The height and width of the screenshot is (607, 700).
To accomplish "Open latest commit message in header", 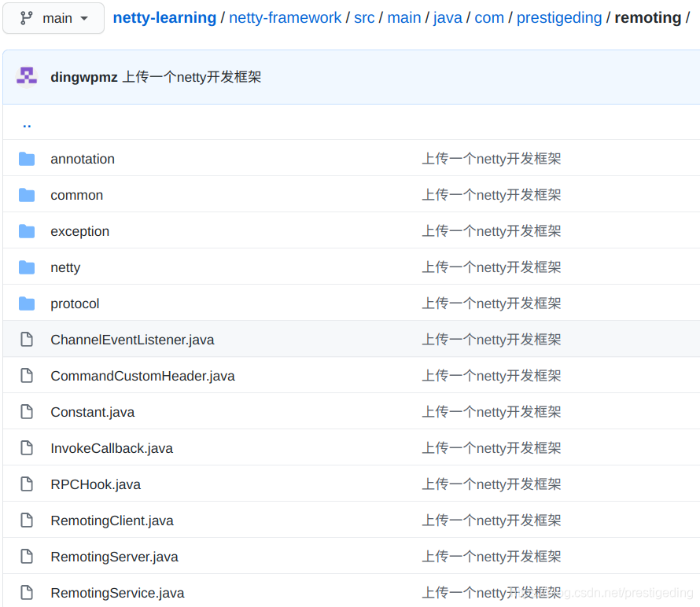I will point(192,77).
